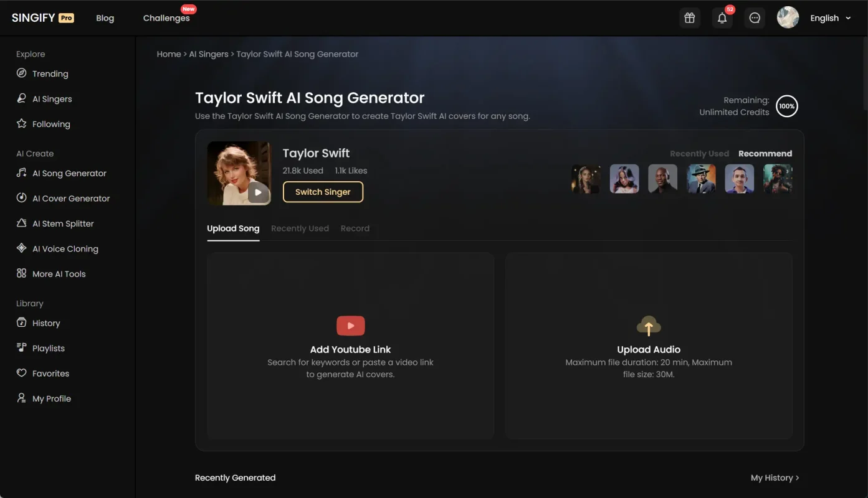The height and width of the screenshot is (498, 868).
Task: Click the More AI Tools grid icon
Action: tap(21, 273)
